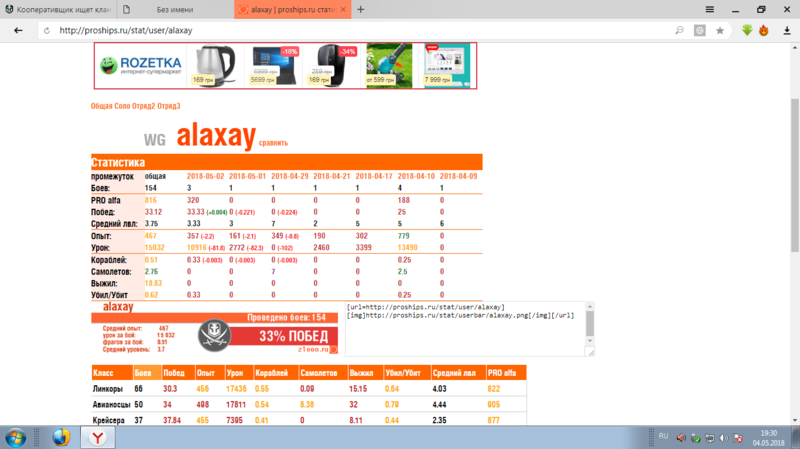
Task: Open the Windows Start menu
Action: click(16, 438)
